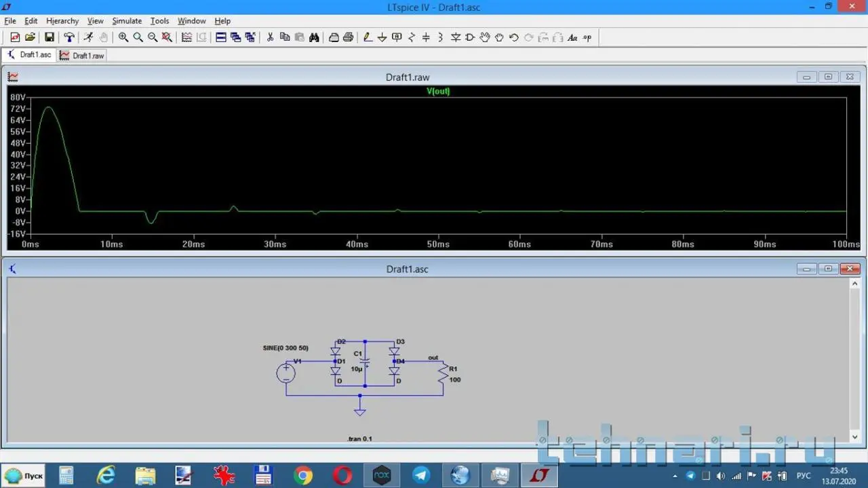The width and height of the screenshot is (868, 488).
Task: Open the Hierarchy menu
Action: [x=62, y=21]
